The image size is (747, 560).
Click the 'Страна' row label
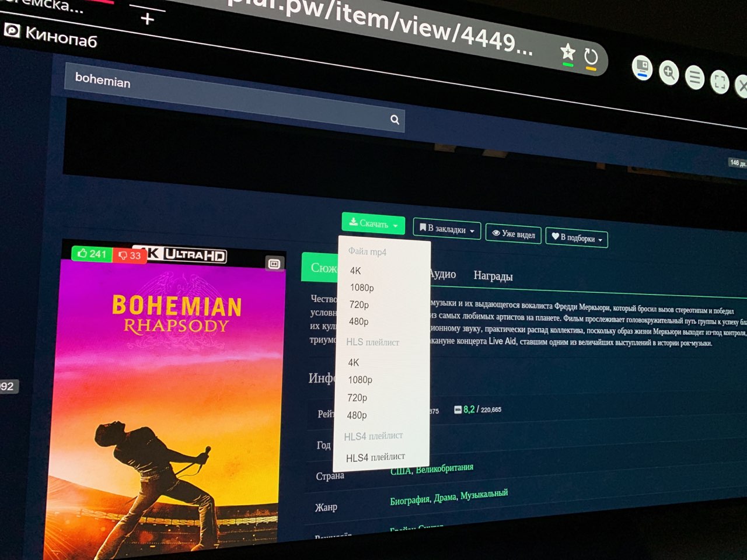tap(330, 476)
